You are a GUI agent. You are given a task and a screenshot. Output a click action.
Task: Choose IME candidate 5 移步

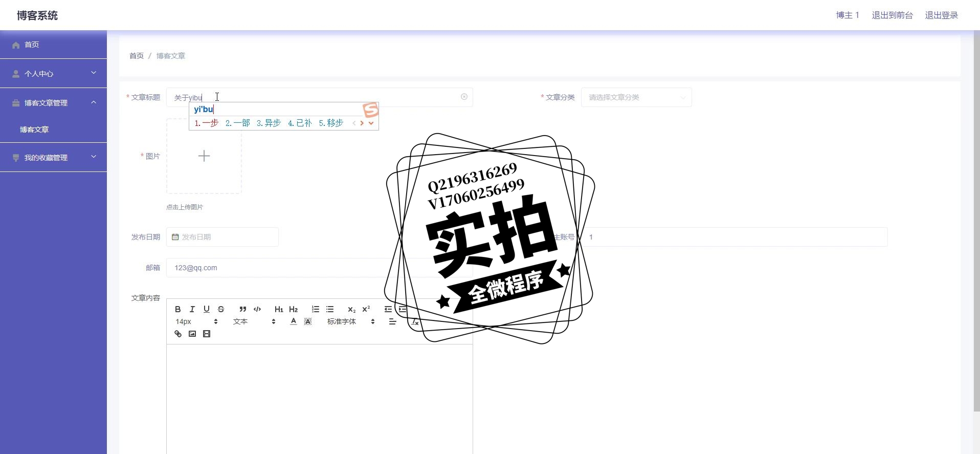tap(331, 123)
